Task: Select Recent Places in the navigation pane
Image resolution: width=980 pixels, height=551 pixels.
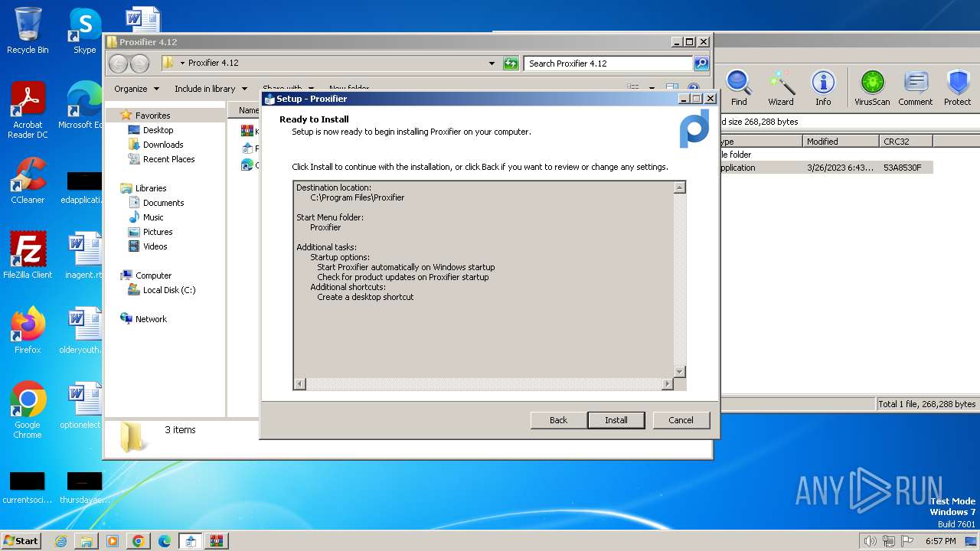Action: coord(168,159)
